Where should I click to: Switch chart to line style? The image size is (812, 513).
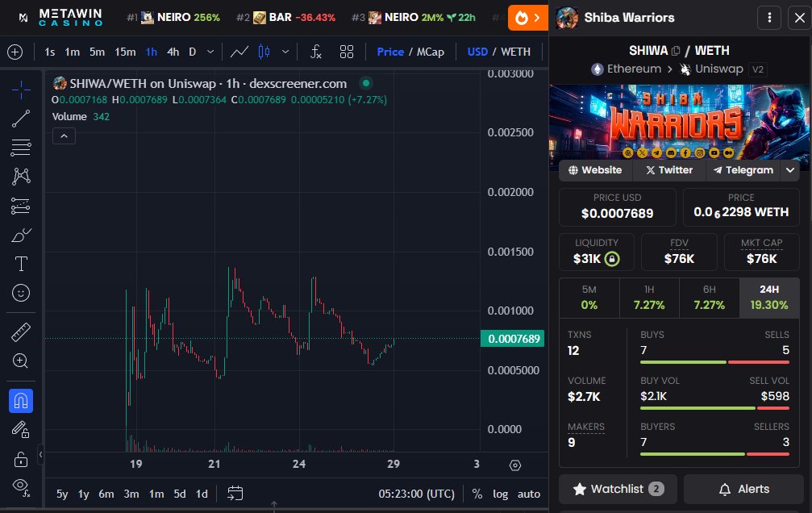click(239, 52)
